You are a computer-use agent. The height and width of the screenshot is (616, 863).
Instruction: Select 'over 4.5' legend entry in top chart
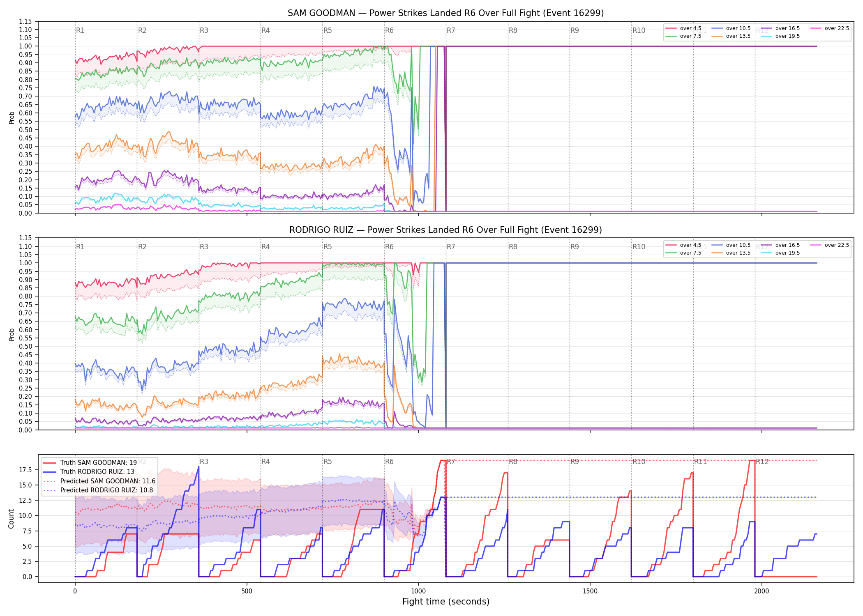coord(683,28)
